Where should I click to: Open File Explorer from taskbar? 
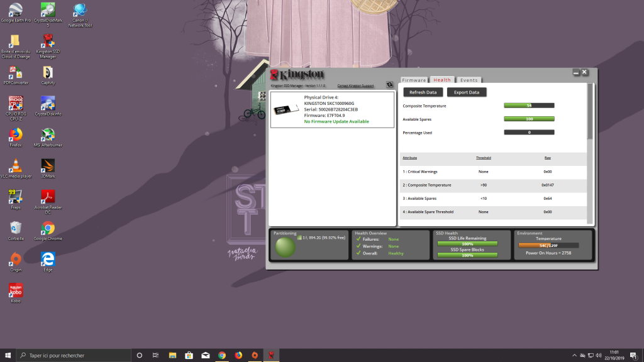click(172, 355)
